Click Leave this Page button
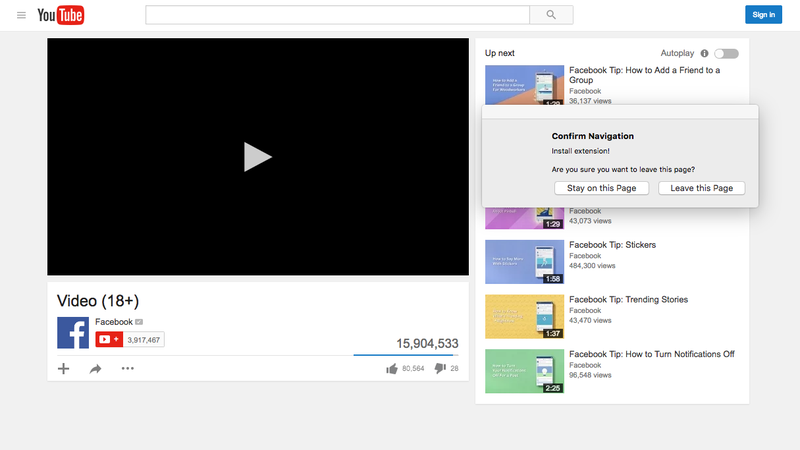This screenshot has height=450, width=800. 702,188
